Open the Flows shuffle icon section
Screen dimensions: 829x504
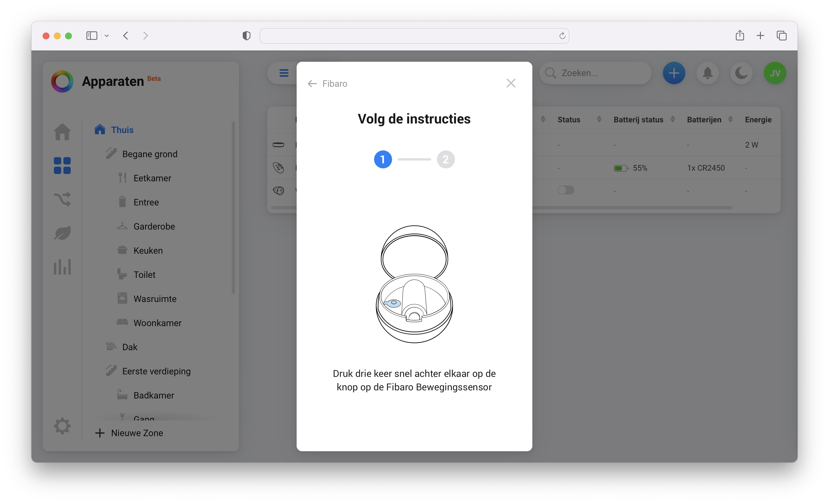pyautogui.click(x=62, y=199)
